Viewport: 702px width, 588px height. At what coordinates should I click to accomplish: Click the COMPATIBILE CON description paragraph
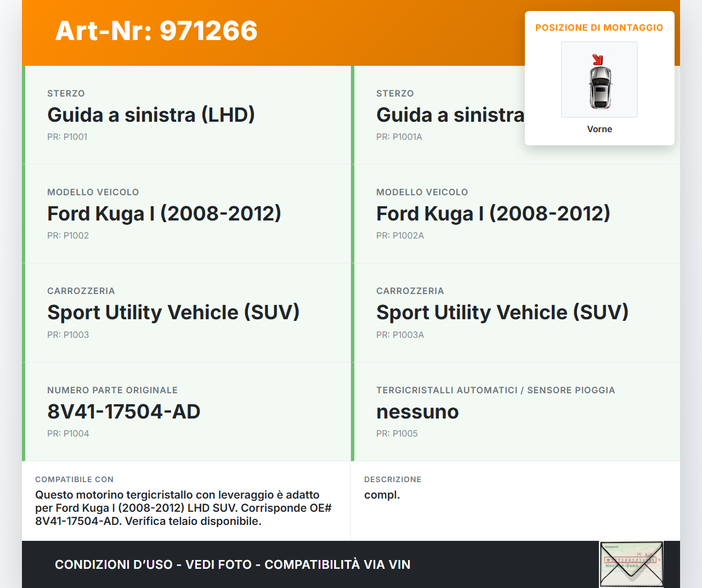click(x=183, y=508)
